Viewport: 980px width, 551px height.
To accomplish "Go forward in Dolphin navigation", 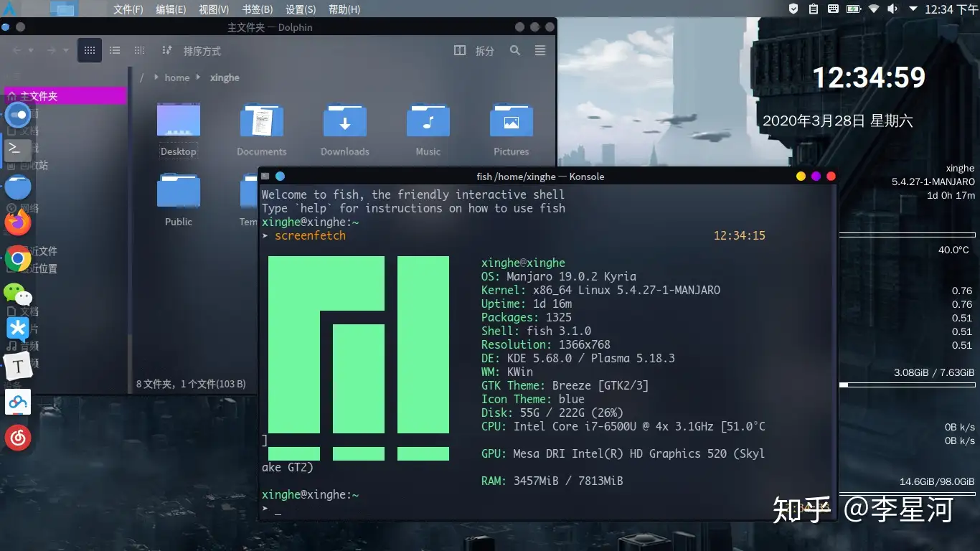I will coord(51,50).
